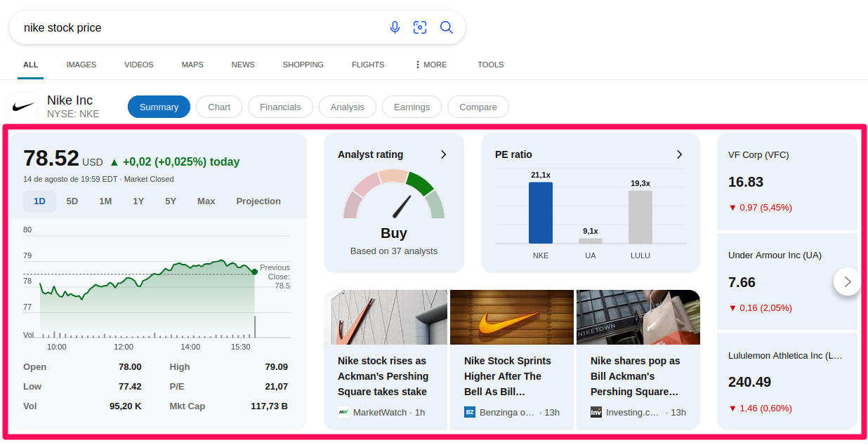This screenshot has width=868, height=445.
Task: Click inside the search query field
Action: point(197,28)
